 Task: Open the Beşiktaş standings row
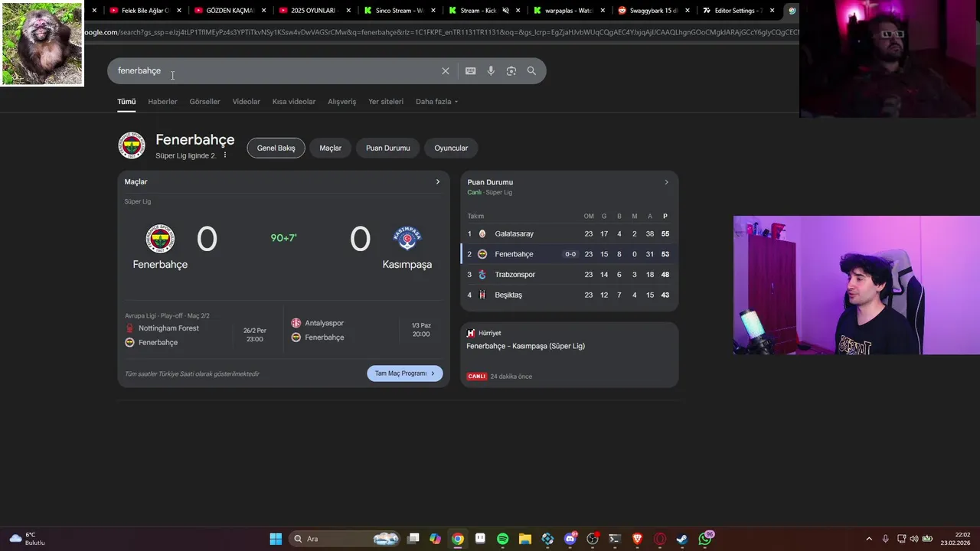[569, 295]
